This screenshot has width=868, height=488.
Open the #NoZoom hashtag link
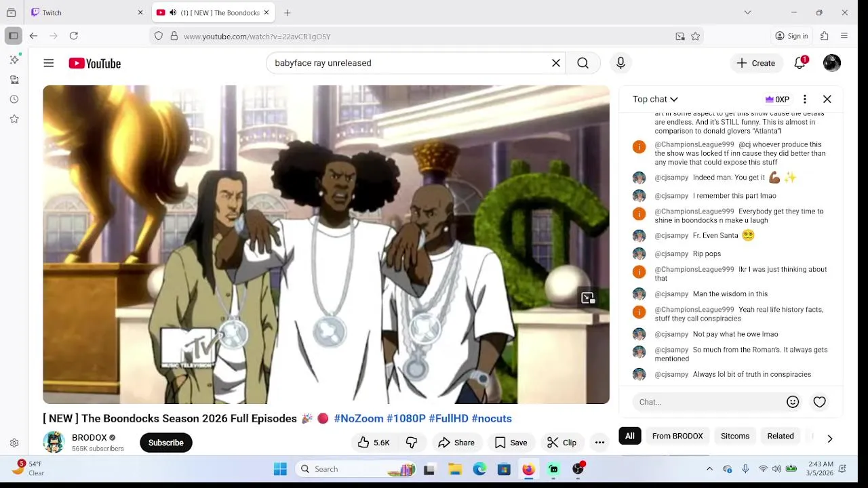coord(358,418)
